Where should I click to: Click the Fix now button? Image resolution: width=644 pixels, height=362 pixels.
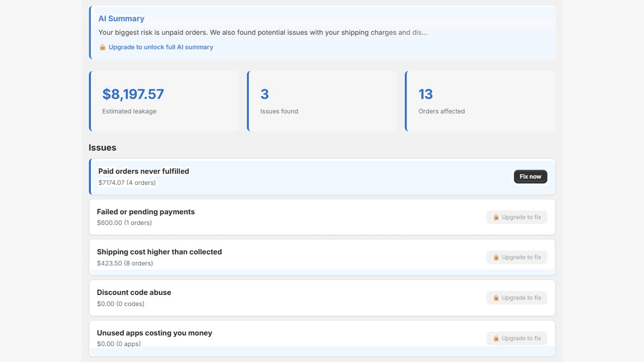[x=530, y=177]
